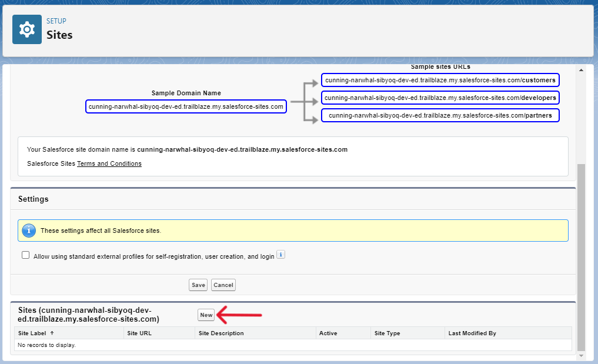Click the Site Description column header
The width and height of the screenshot is (598, 364).
coord(221,333)
